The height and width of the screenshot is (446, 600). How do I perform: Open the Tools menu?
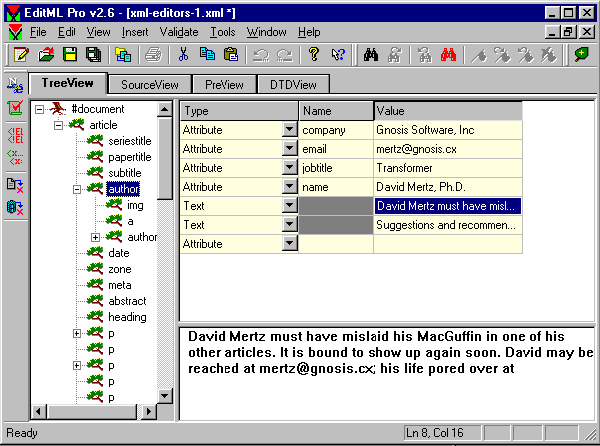tap(222, 32)
